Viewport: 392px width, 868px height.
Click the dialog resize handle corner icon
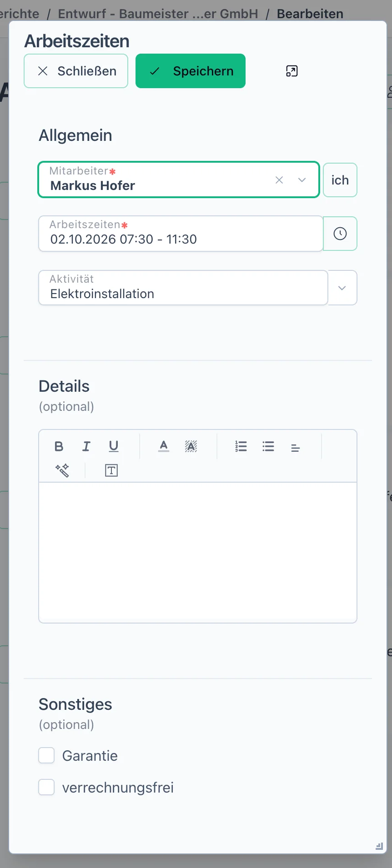coord(379,846)
